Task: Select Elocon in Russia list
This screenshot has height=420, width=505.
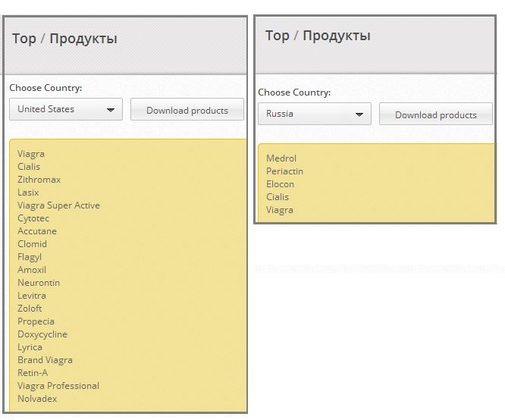Action: point(281,184)
